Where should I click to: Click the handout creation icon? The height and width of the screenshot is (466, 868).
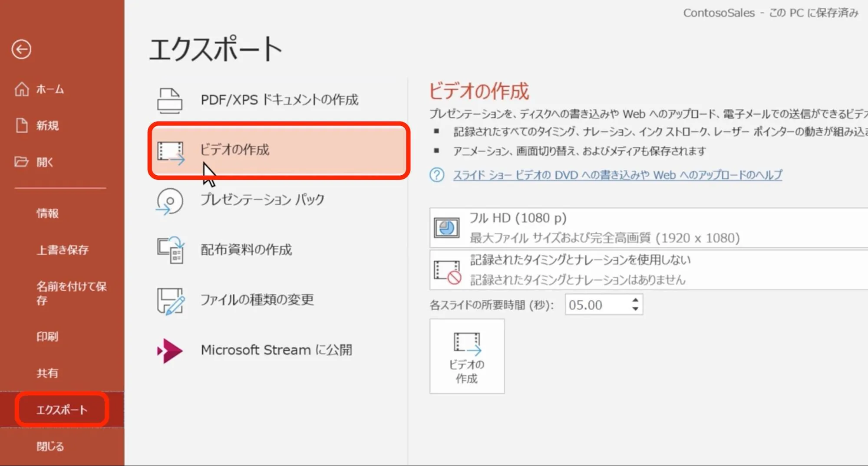tap(170, 250)
